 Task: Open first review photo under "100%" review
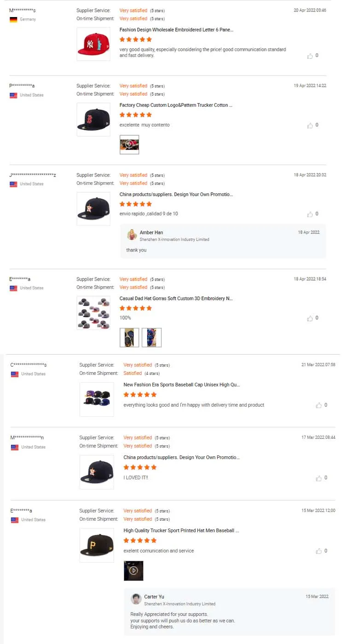(x=129, y=337)
